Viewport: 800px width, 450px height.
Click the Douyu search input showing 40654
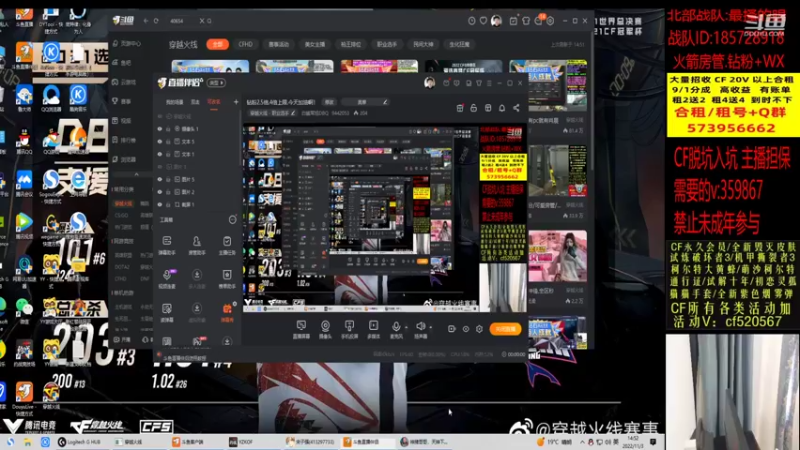pos(182,21)
